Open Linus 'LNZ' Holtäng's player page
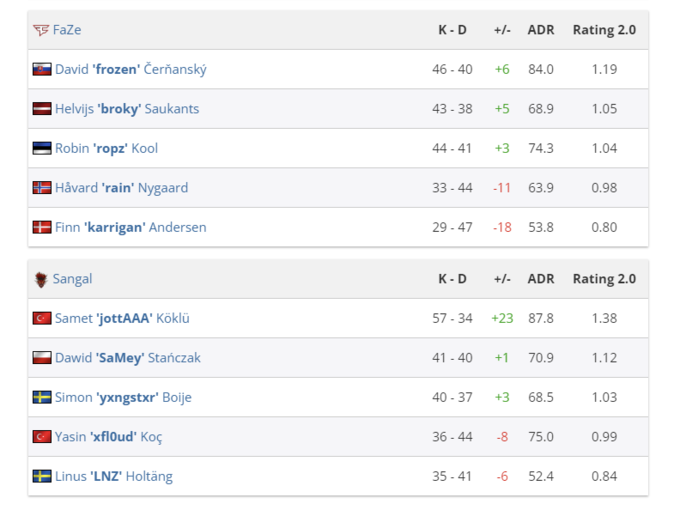The width and height of the screenshot is (680, 510). 113,476
